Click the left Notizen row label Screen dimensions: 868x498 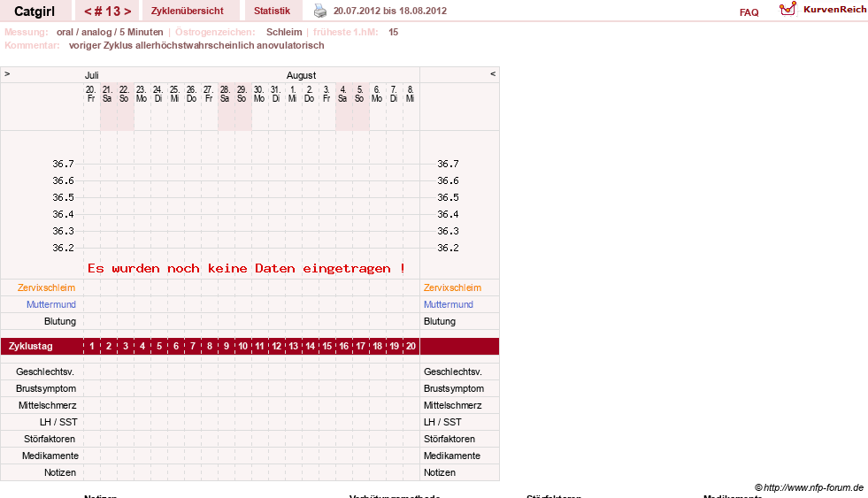pos(60,472)
